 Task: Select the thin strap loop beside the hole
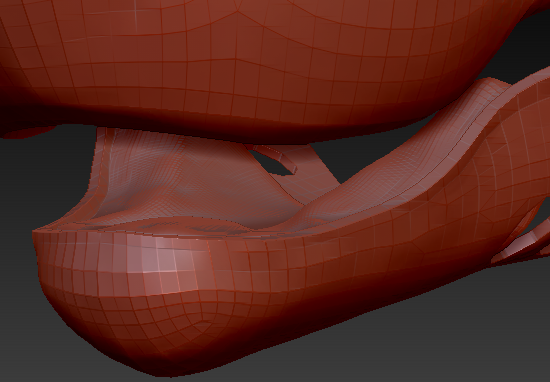point(277,157)
